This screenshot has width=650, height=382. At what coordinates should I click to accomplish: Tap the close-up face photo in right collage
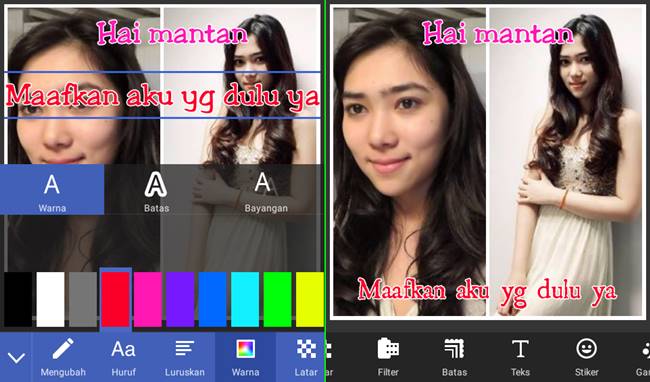click(410, 162)
